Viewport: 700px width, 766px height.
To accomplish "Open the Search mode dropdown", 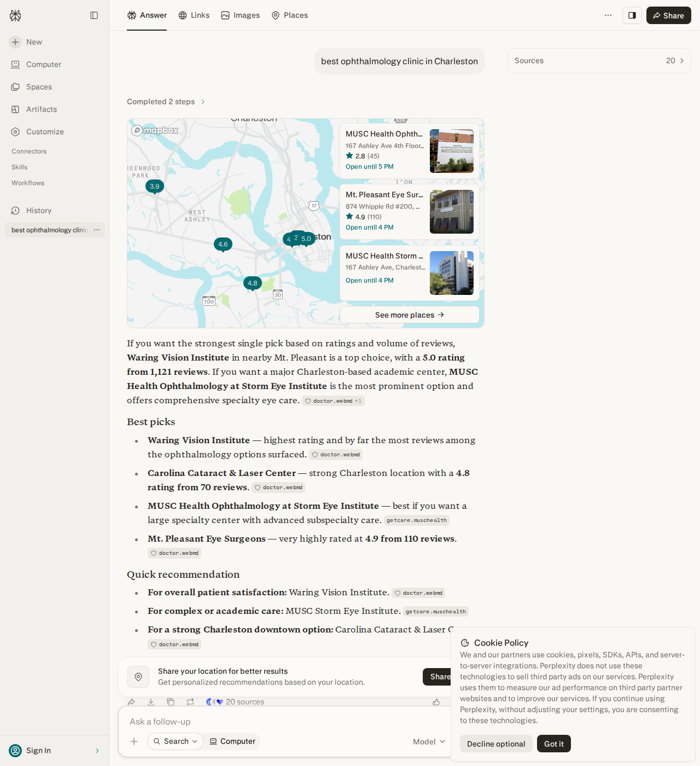I will [x=176, y=741].
